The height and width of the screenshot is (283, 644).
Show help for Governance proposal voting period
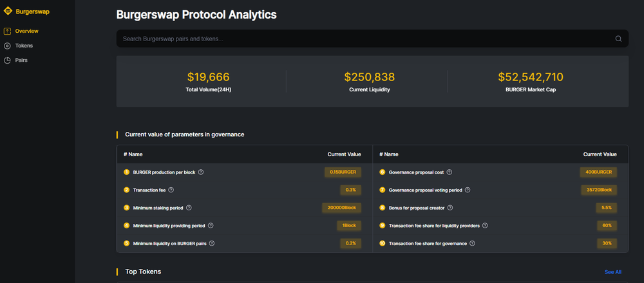click(468, 190)
